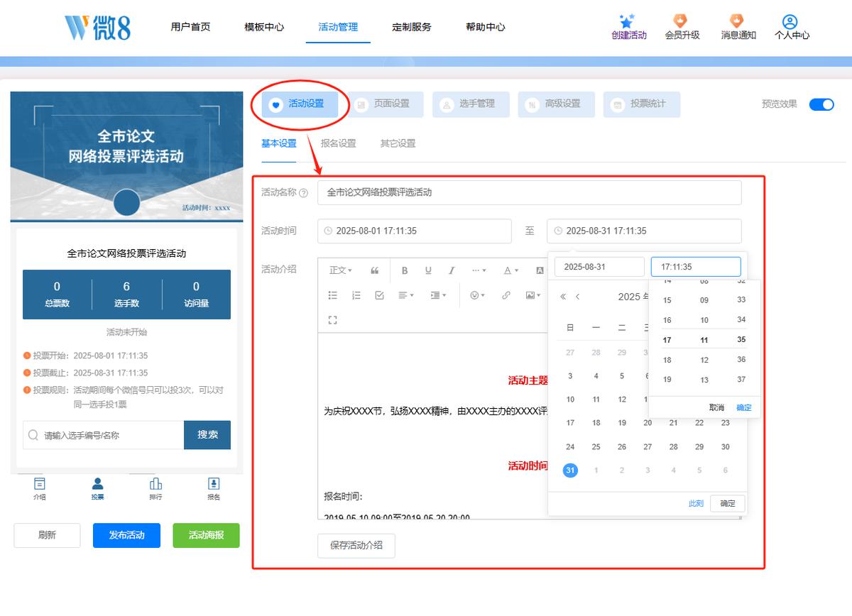
Task: Toggle editor fullscreen mode
Action: [333, 320]
